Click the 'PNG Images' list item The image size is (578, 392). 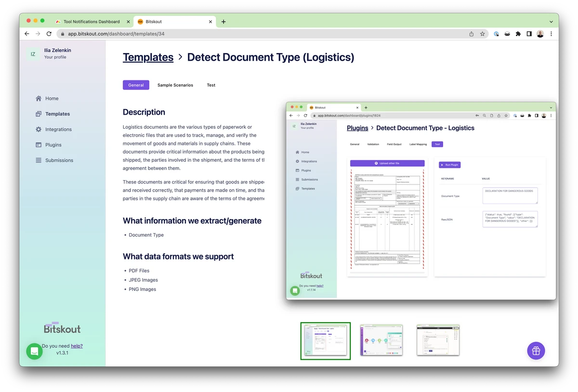[143, 289]
